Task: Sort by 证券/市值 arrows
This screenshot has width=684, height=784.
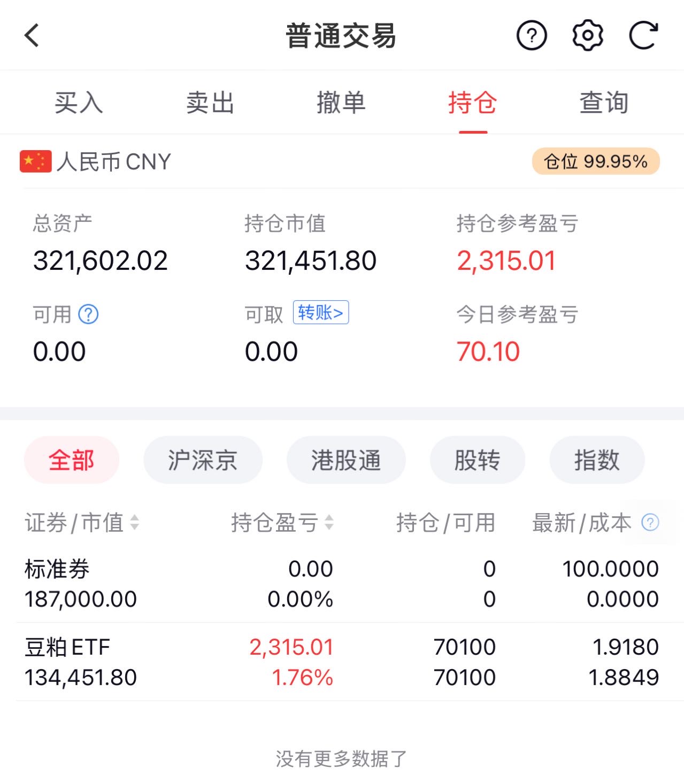Action: coord(135,522)
